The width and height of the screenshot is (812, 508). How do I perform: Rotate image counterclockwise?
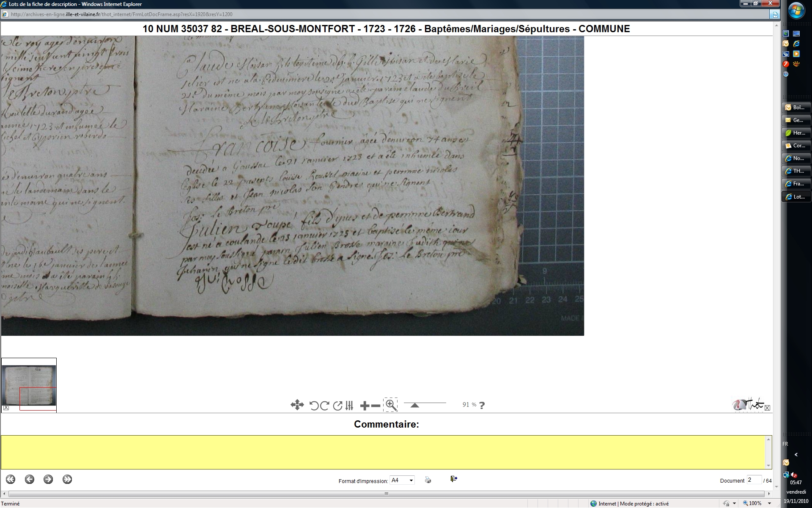[314, 406]
